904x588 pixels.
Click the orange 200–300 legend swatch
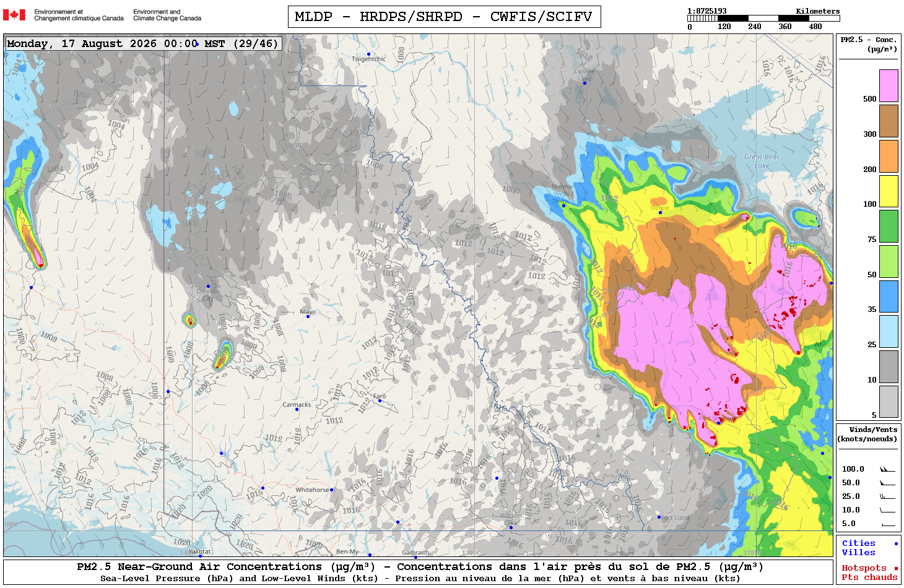click(x=889, y=156)
